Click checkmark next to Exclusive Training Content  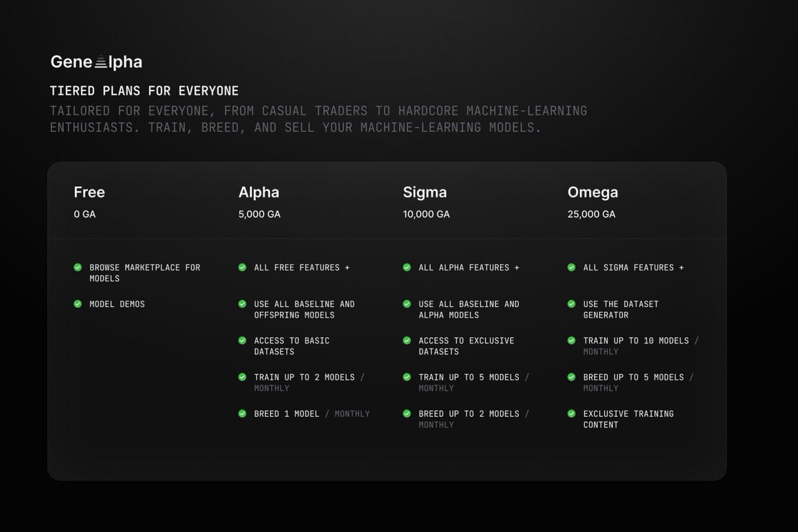571,414
